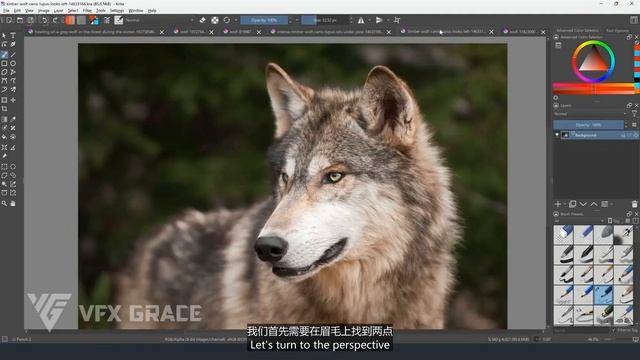The height and width of the screenshot is (360, 640).
Task: Toggle vertical mirror tool
Action: click(379, 20)
